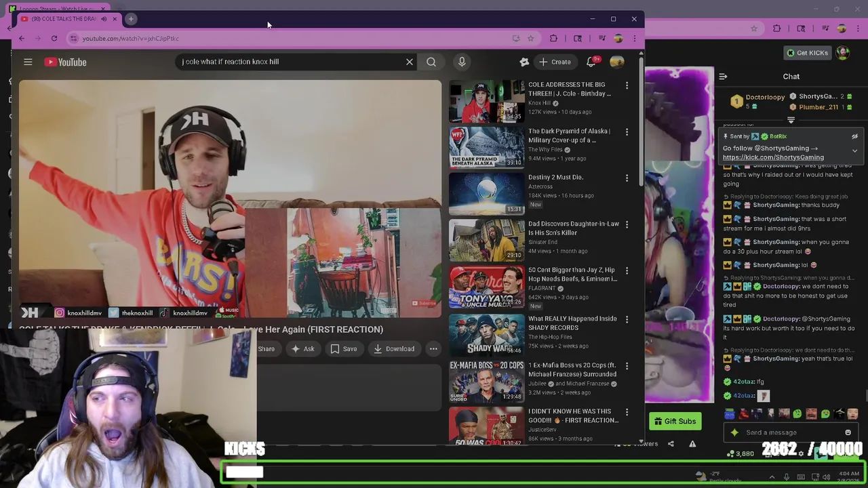This screenshot has height=488, width=868.
Task: Open What REALLY Happened Inside SHADY RECORDS
Action: pyautogui.click(x=486, y=335)
